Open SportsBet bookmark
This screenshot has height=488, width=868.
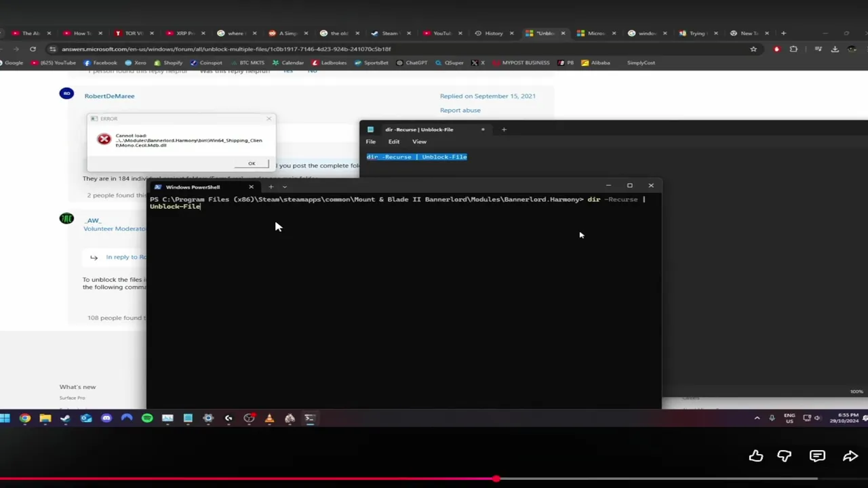click(x=372, y=63)
